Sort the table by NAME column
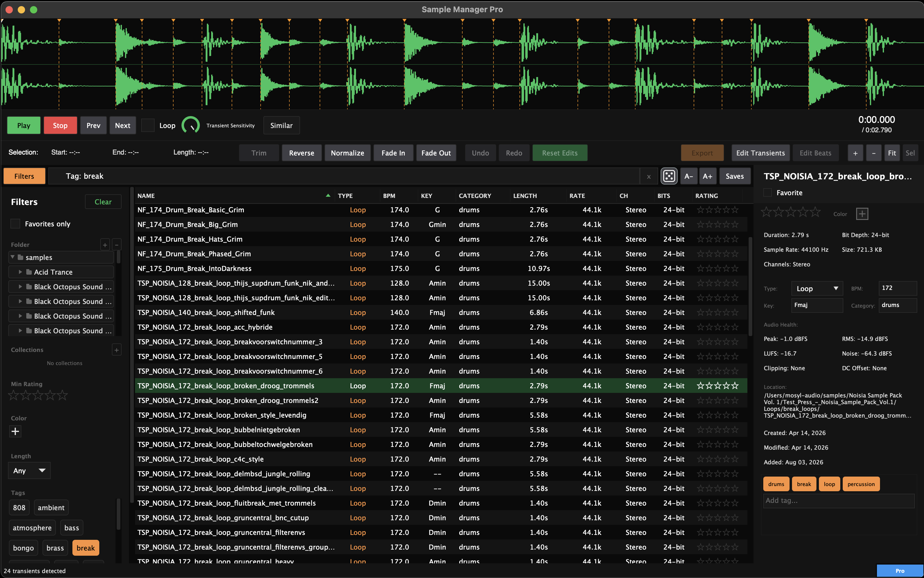 [234, 196]
